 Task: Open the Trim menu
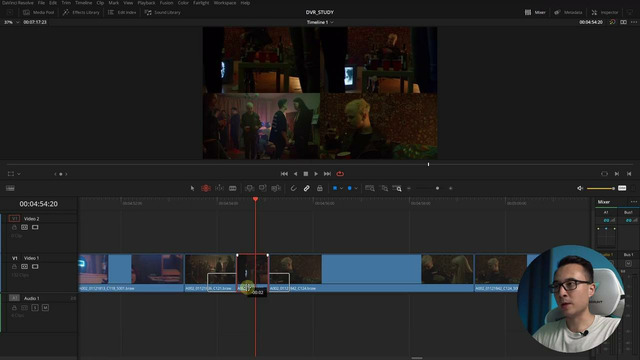click(66, 3)
